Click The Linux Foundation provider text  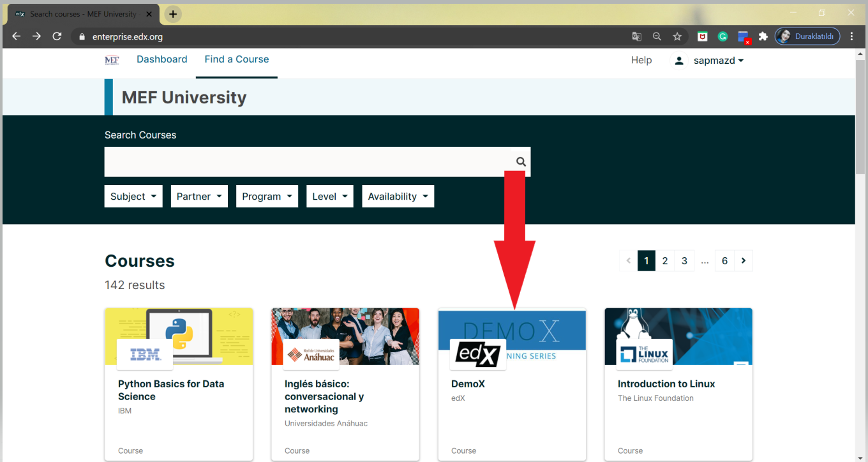tap(655, 398)
